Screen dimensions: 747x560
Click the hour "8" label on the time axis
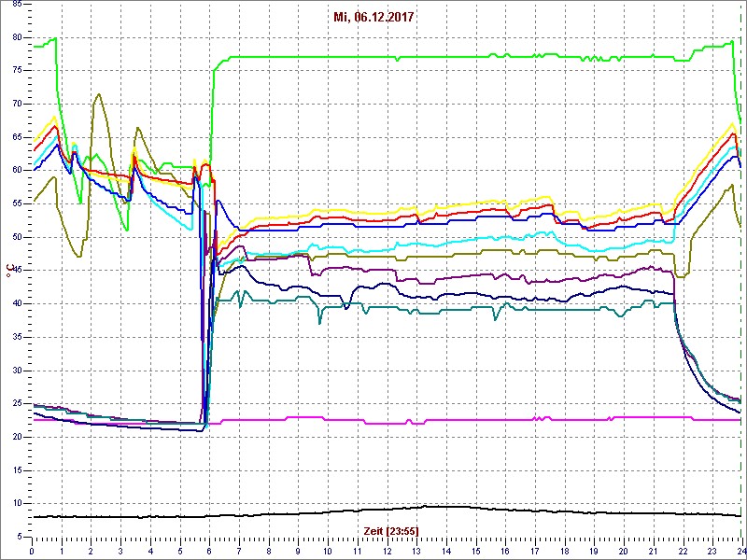pos(269,550)
